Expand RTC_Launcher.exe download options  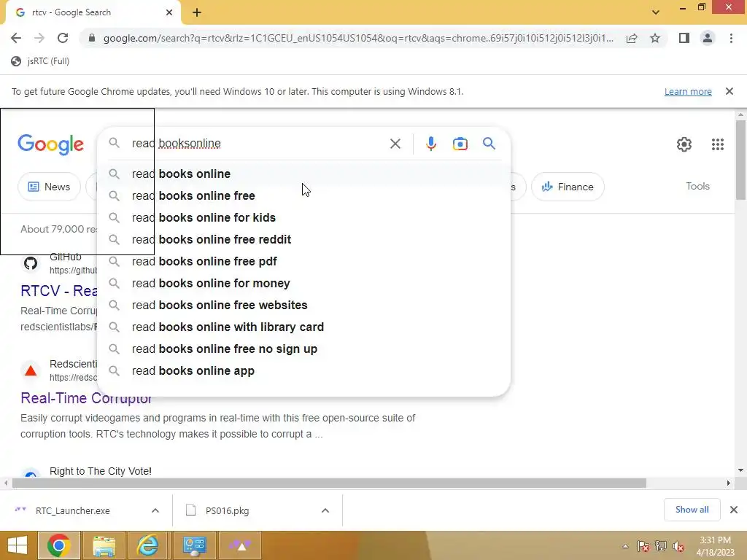[x=155, y=510]
